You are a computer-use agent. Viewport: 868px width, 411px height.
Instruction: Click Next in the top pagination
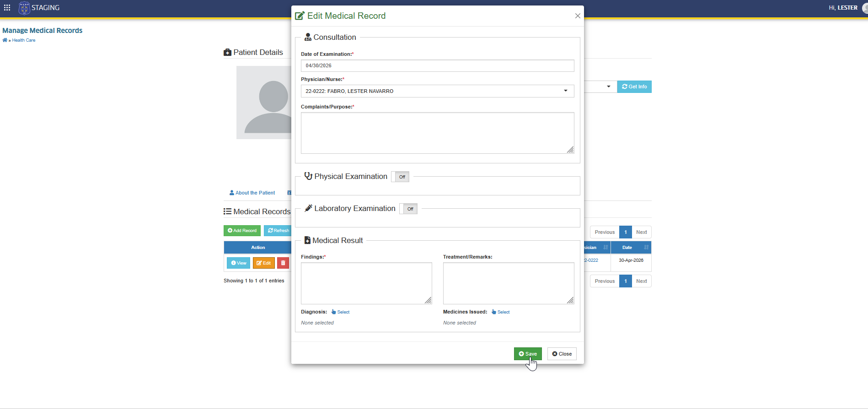[641, 232]
